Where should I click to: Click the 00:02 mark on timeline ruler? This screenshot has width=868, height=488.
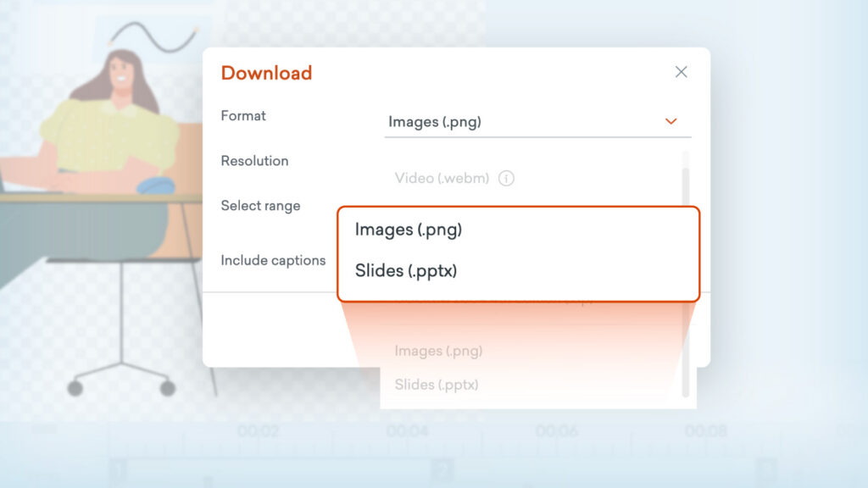[259, 432]
